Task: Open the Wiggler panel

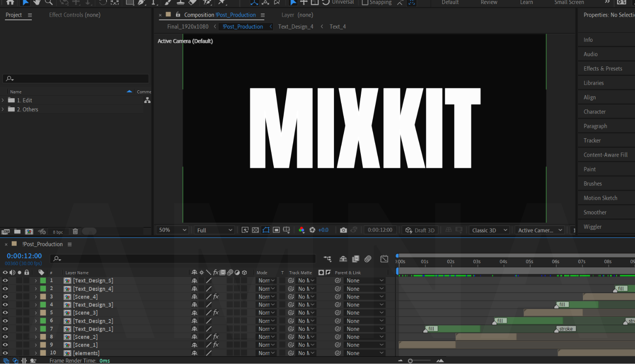Action: click(x=592, y=227)
